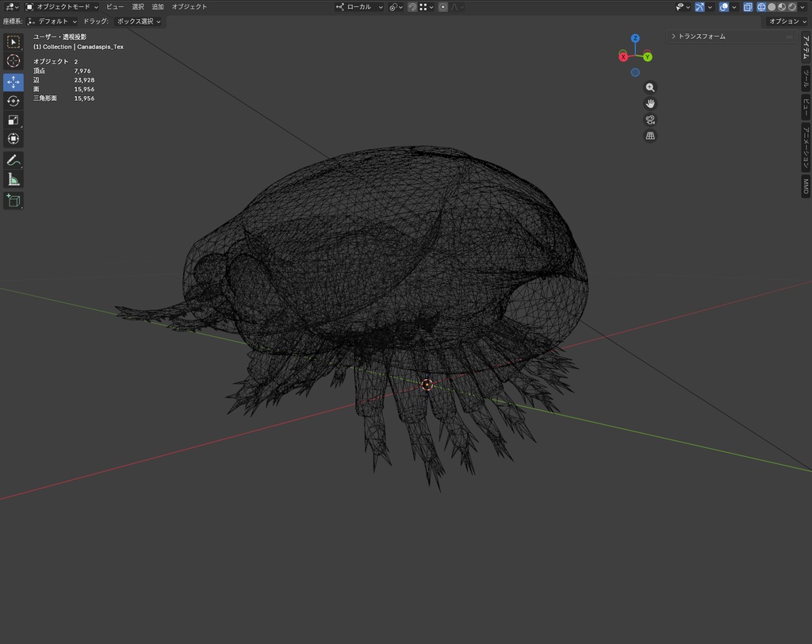The image size is (812, 644).
Task: Click the 頂点 7,976 statistic text
Action: coord(62,71)
